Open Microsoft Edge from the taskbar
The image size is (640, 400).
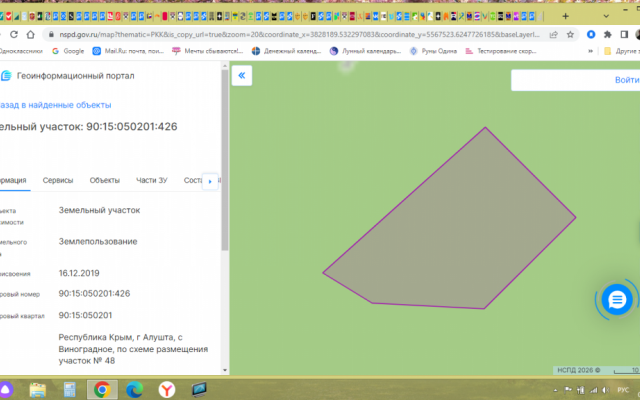[x=134, y=388]
